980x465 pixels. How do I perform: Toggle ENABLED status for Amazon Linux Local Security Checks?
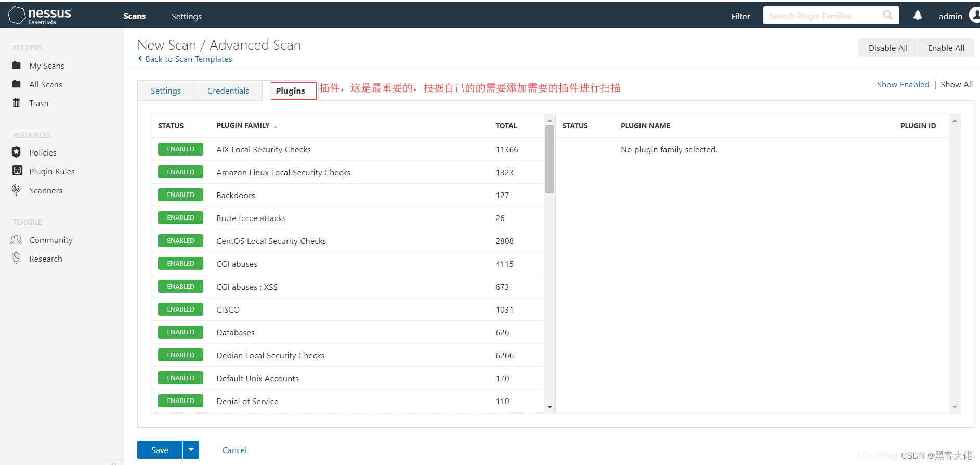(x=180, y=172)
